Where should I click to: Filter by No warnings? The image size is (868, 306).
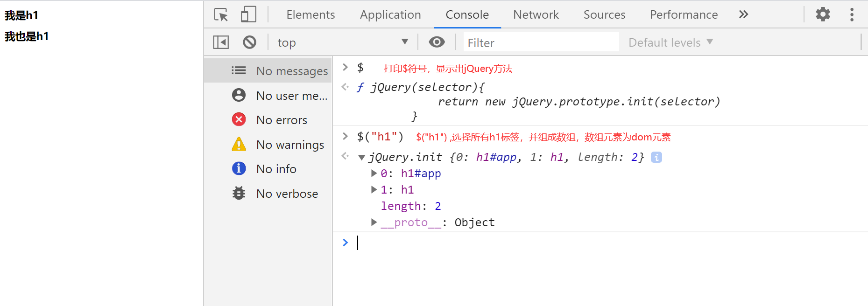tap(268, 144)
